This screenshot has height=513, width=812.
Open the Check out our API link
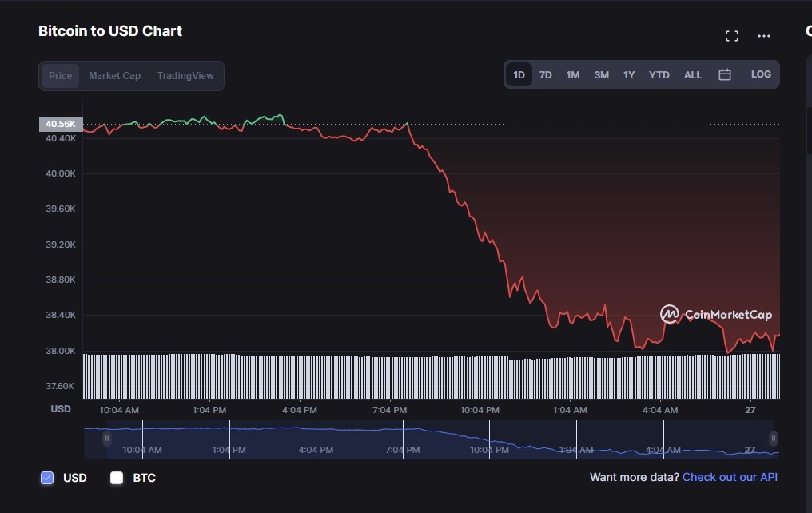pyautogui.click(x=730, y=477)
